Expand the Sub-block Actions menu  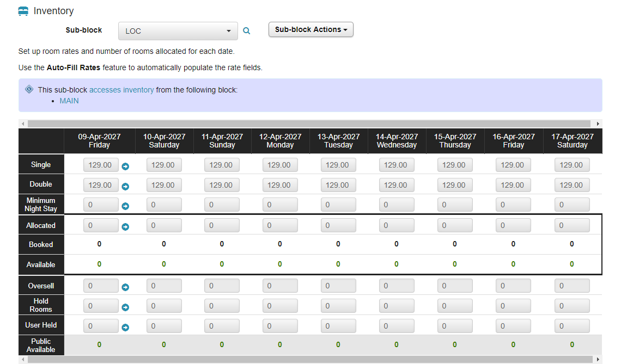tap(311, 30)
